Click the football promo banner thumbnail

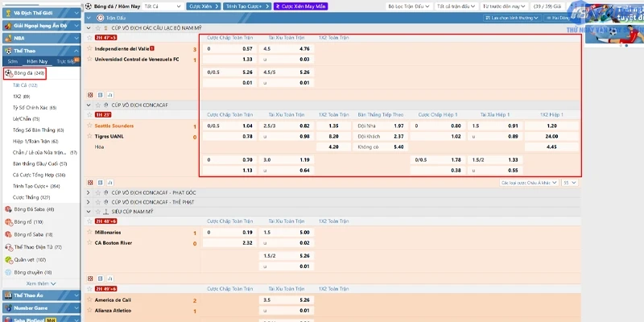(614, 34)
